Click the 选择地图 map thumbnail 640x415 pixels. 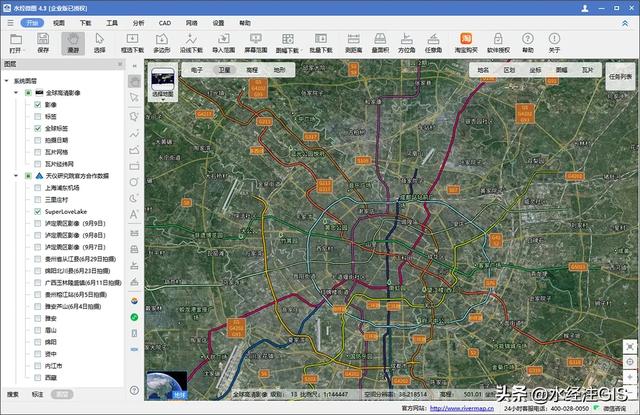pos(163,82)
